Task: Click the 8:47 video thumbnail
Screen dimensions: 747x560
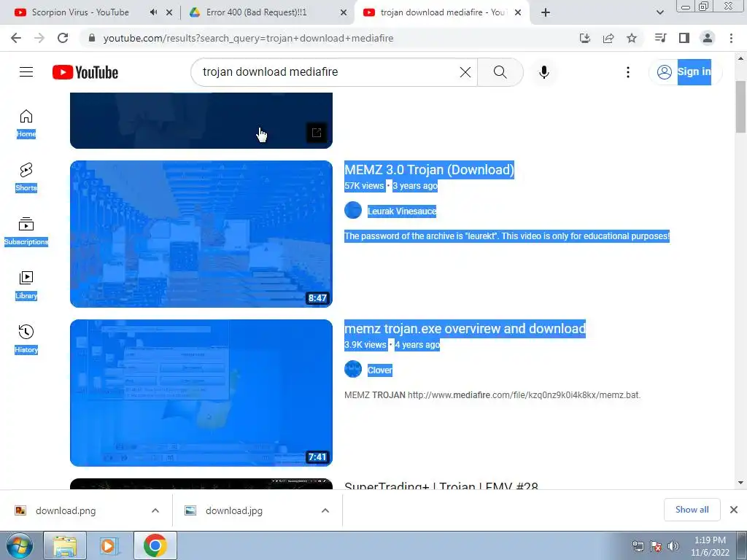Action: click(x=201, y=234)
